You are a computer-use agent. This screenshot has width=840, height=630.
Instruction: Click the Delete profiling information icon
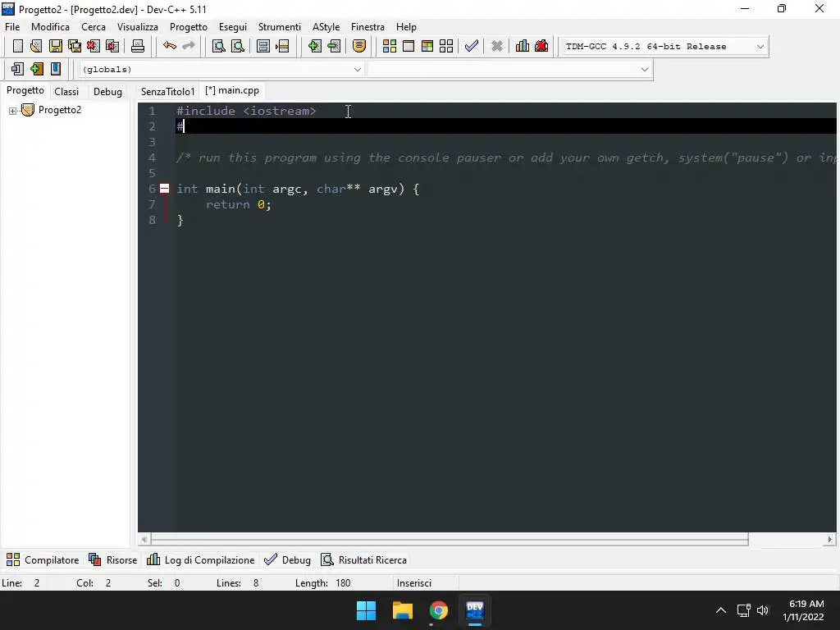point(541,46)
